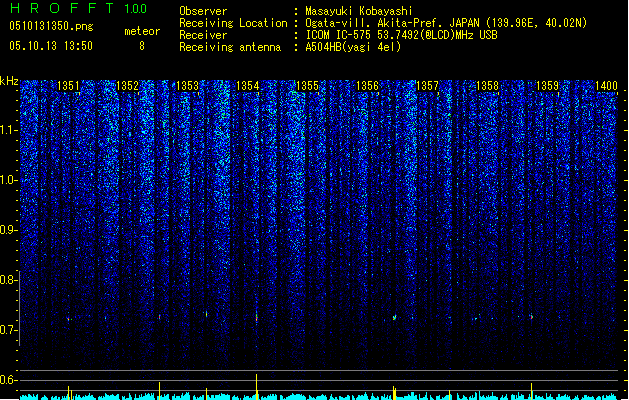This screenshot has width=629, height=400.
Task: Click the meteor echo spot below 1351
Action: (x=69, y=319)
